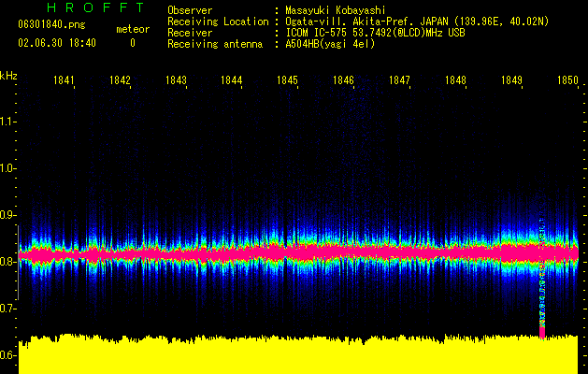Click the 1847 time marker
Viewport: 588px width, 374px height.
pyautogui.click(x=399, y=81)
